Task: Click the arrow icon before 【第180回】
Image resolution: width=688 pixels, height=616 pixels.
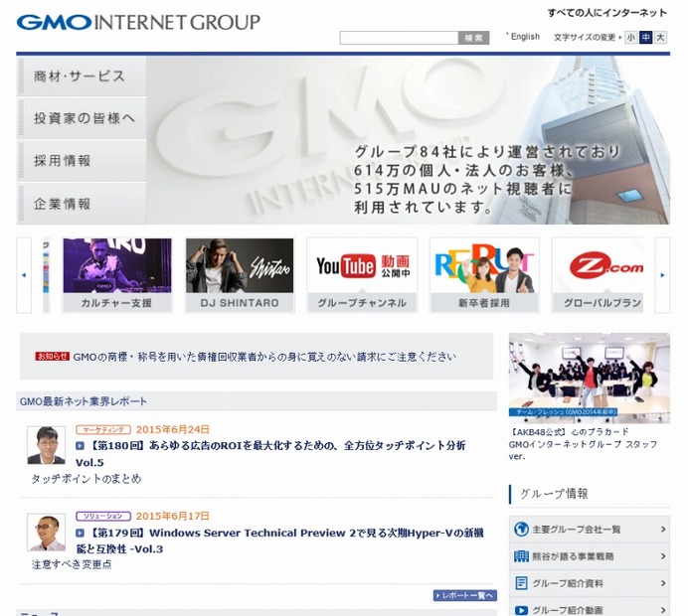Action: tap(80, 446)
